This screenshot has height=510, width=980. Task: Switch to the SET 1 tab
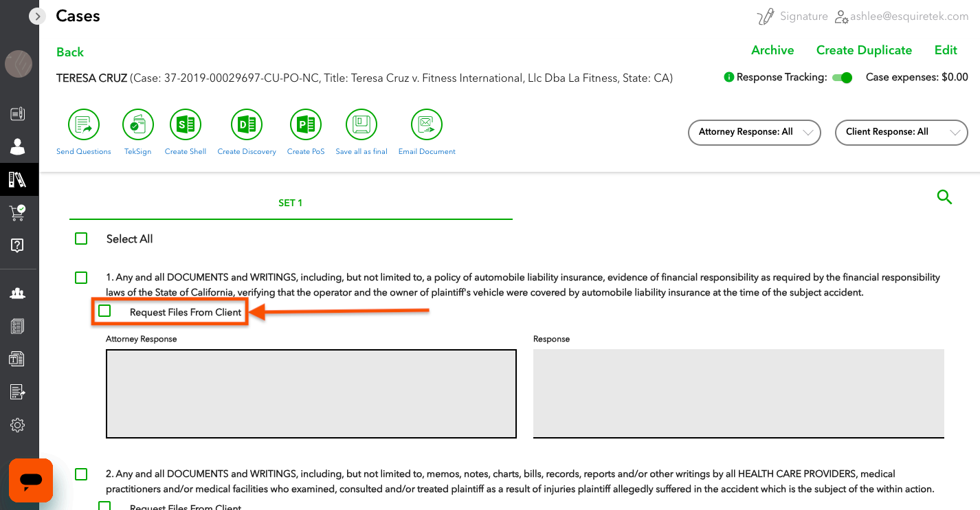coord(290,203)
